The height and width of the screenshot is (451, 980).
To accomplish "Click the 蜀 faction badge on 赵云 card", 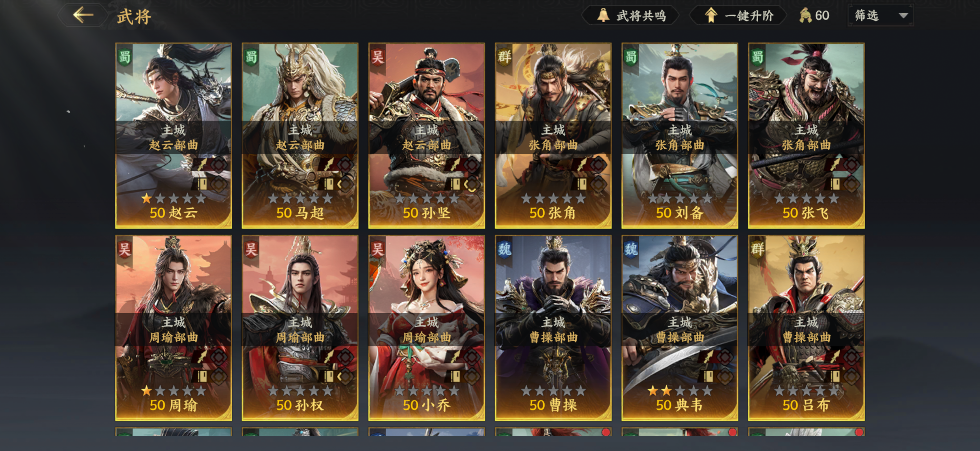I will pyautogui.click(x=125, y=57).
